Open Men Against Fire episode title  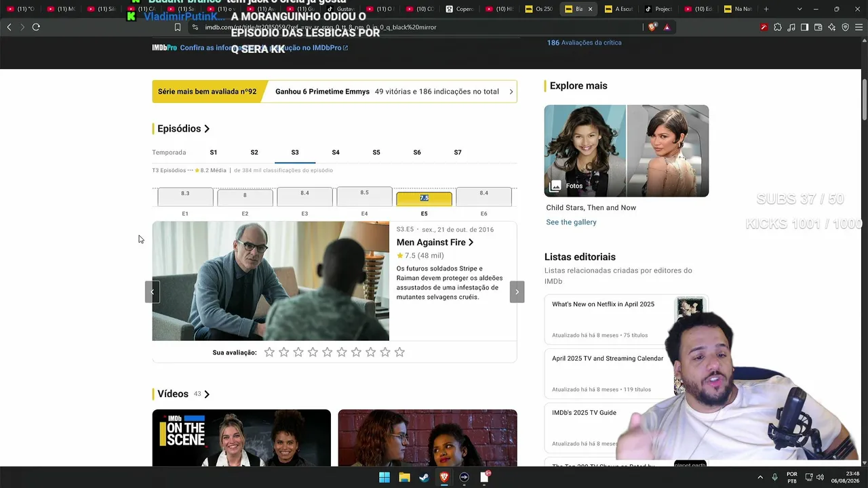coord(435,242)
